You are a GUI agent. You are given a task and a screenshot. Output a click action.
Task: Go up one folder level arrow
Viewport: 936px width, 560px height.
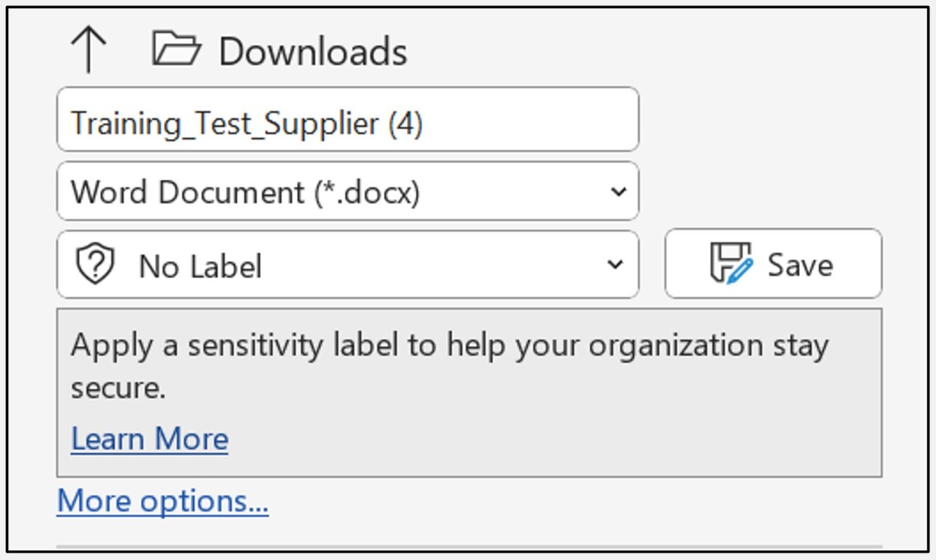coord(88,50)
